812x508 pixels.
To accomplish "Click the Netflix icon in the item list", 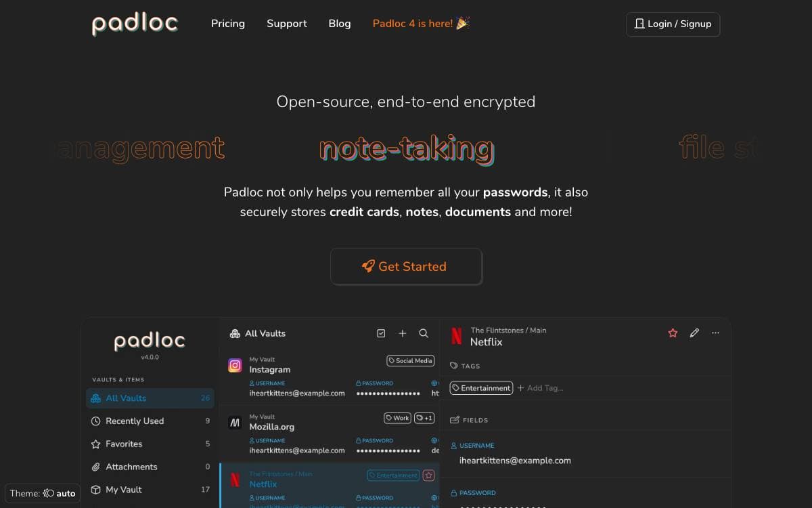I will click(x=235, y=480).
